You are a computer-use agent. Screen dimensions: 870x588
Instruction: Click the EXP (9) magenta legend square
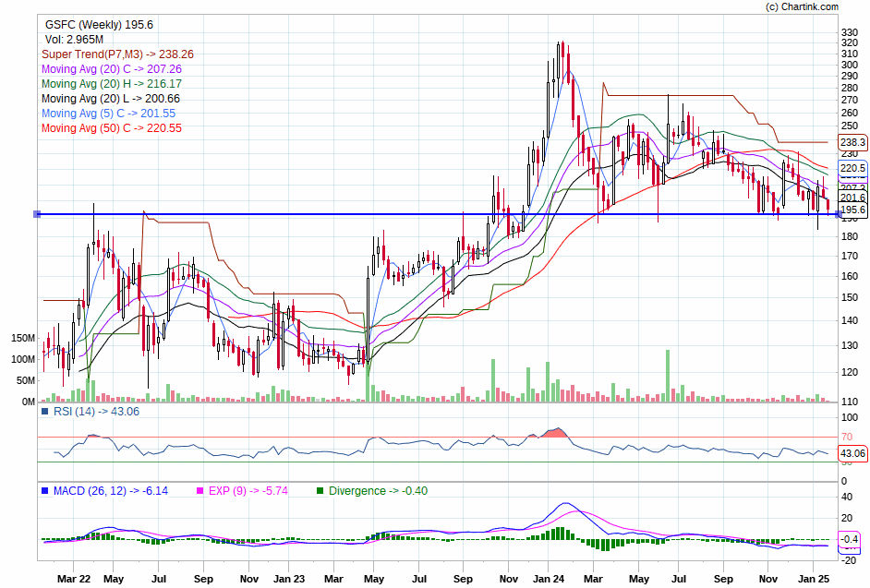[200, 491]
